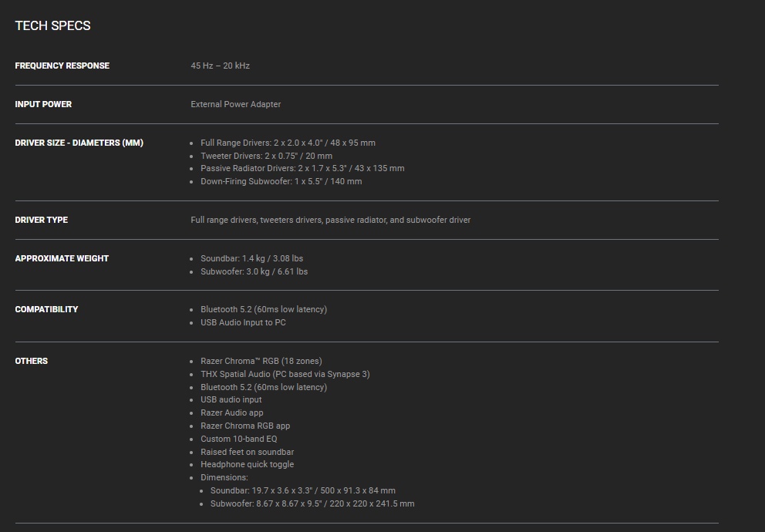Click the Custom 10-band EQ item
Image resolution: width=765 pixels, height=532 pixels.
click(238, 439)
